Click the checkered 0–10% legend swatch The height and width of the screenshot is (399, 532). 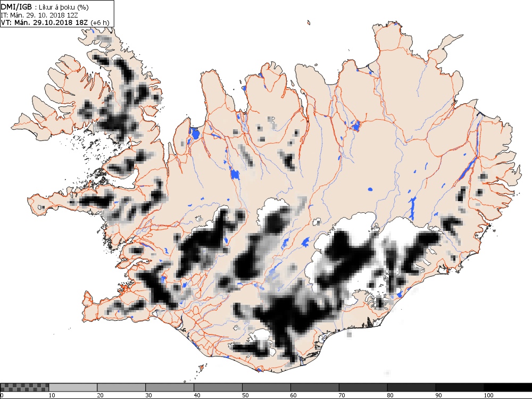coord(25,387)
